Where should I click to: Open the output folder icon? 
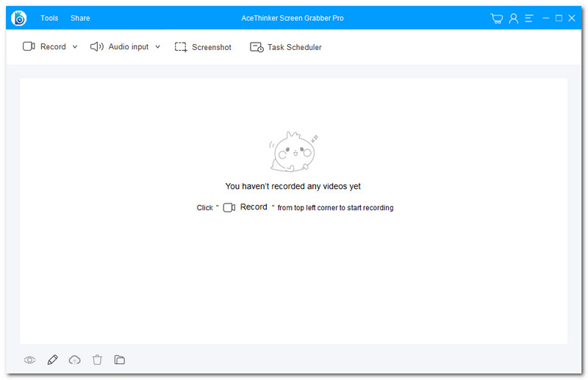click(x=120, y=359)
